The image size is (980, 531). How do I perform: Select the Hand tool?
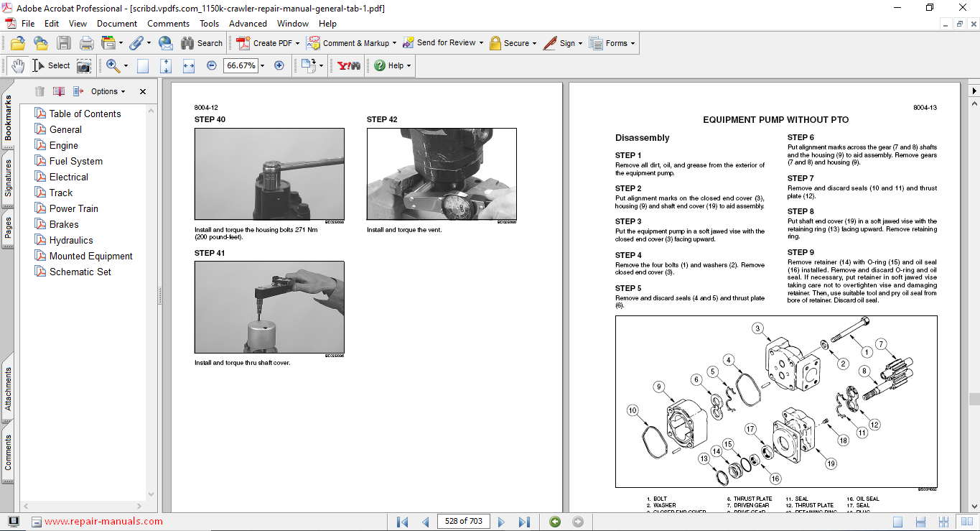click(17, 65)
